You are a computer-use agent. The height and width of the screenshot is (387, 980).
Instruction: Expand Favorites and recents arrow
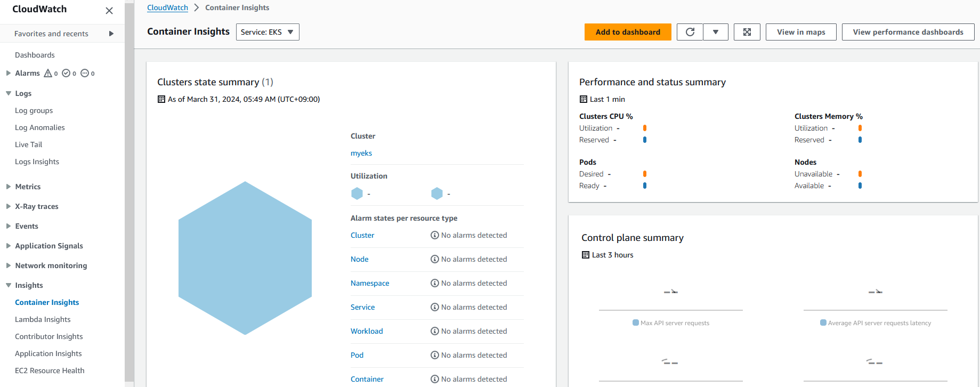(111, 34)
